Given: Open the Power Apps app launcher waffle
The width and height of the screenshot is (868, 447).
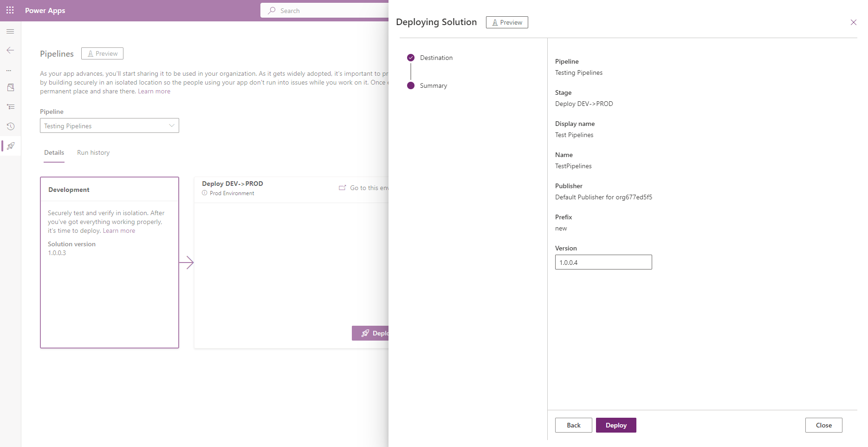Looking at the screenshot, I should (x=10, y=10).
